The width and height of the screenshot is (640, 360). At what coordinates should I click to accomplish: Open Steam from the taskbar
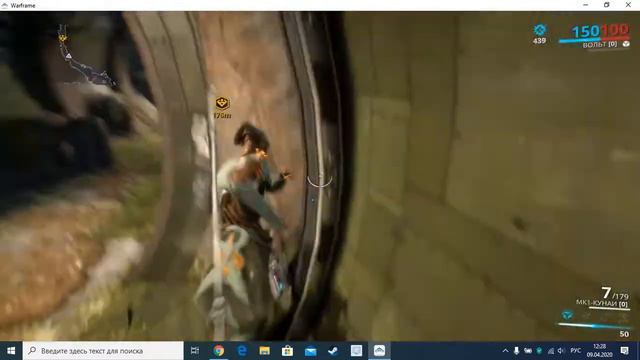pyautogui.click(x=333, y=351)
